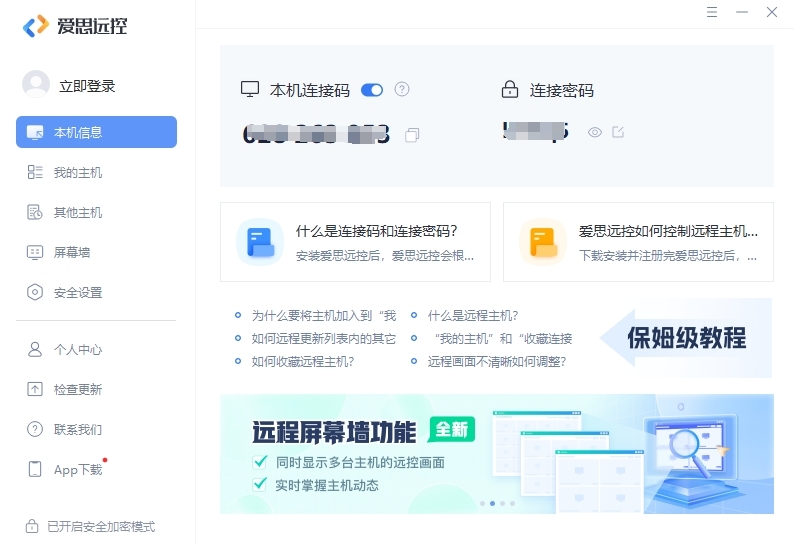The width and height of the screenshot is (794, 544).
Task: Toggle the 本机连接码 switch off
Action: (372, 90)
